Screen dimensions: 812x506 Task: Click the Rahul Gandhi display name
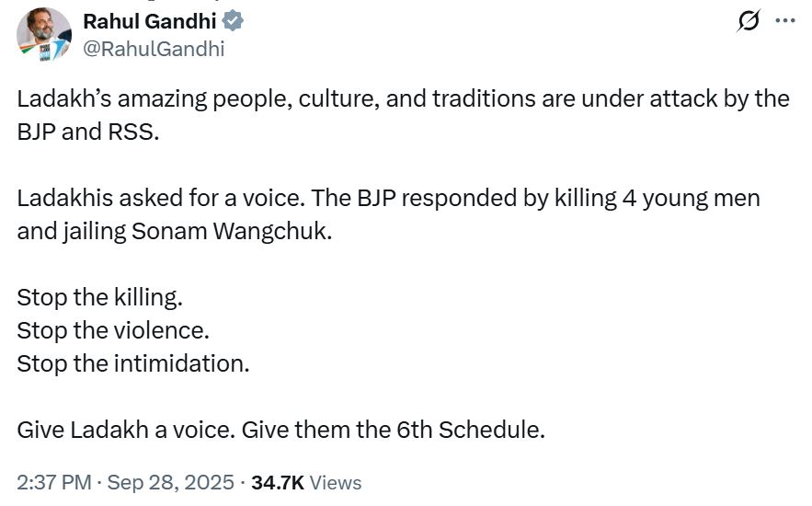[150, 20]
